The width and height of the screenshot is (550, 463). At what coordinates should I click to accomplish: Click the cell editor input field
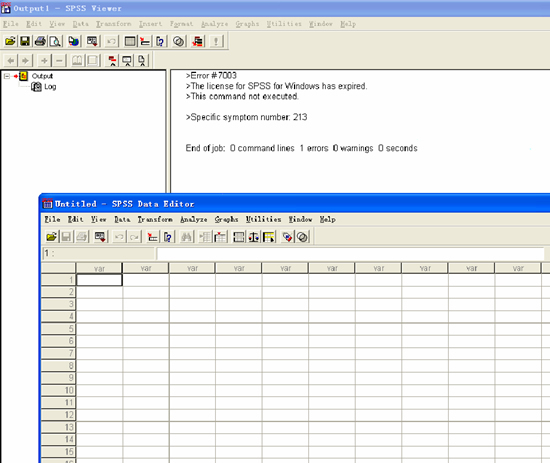[350, 254]
